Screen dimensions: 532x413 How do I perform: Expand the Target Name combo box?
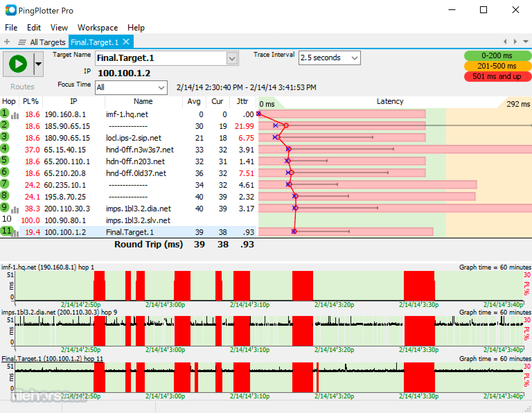[x=232, y=58]
